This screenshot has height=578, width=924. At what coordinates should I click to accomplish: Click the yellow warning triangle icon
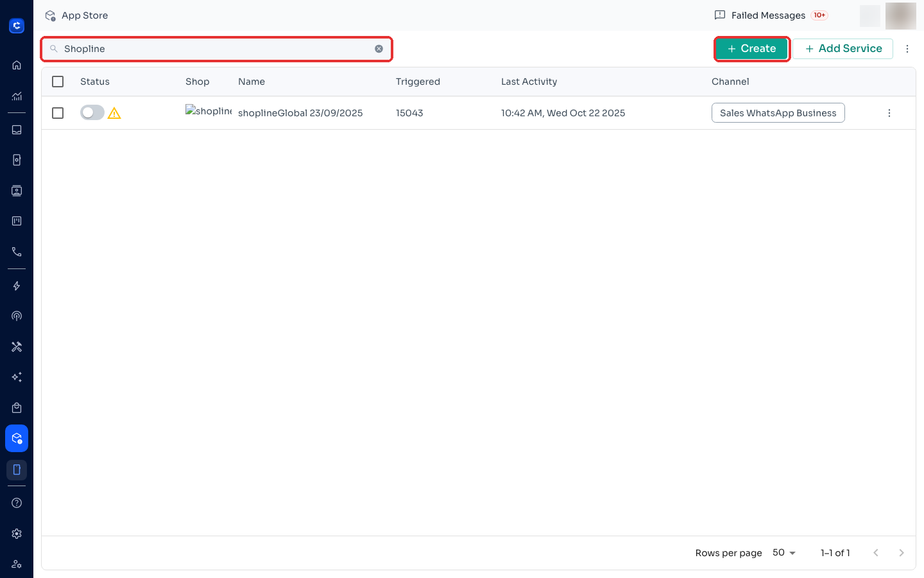pos(114,114)
